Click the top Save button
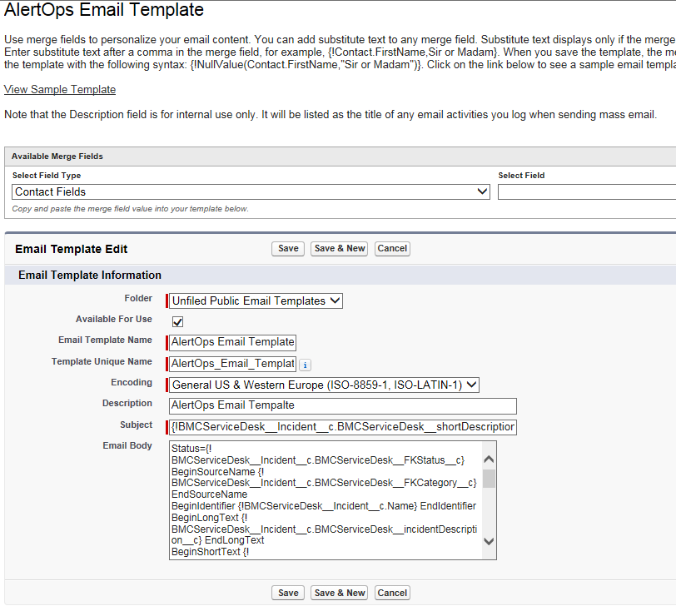 (287, 248)
